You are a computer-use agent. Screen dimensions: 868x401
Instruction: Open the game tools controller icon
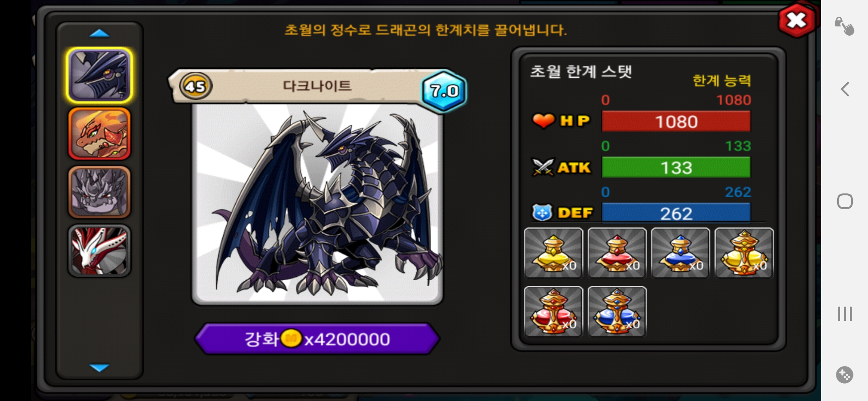coord(845,375)
